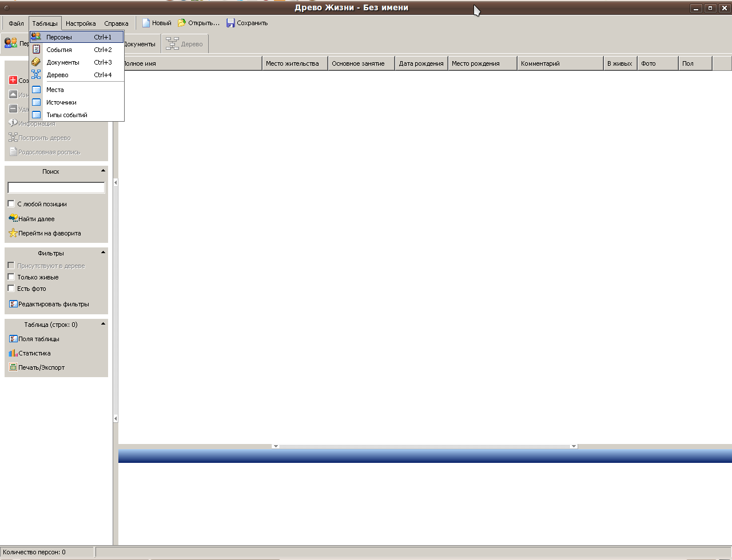Viewport: 732px width, 560px height.
Task: Click the Типы событий table icon
Action: tap(36, 114)
